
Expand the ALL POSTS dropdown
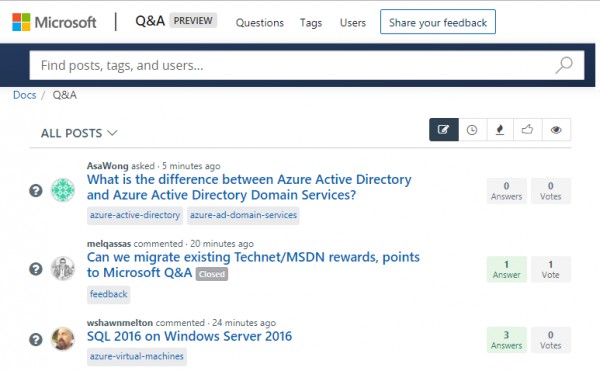click(79, 133)
